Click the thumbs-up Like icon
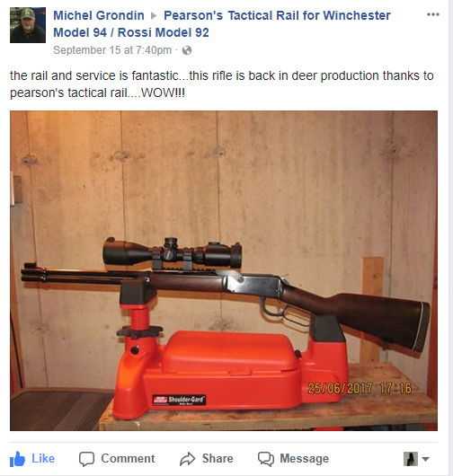The image size is (453, 476). coord(17,459)
